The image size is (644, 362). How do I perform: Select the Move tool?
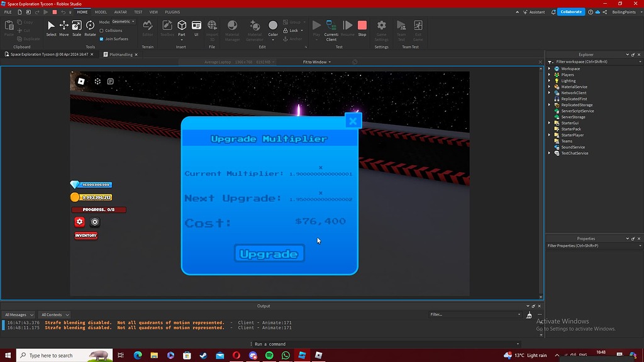(x=64, y=26)
